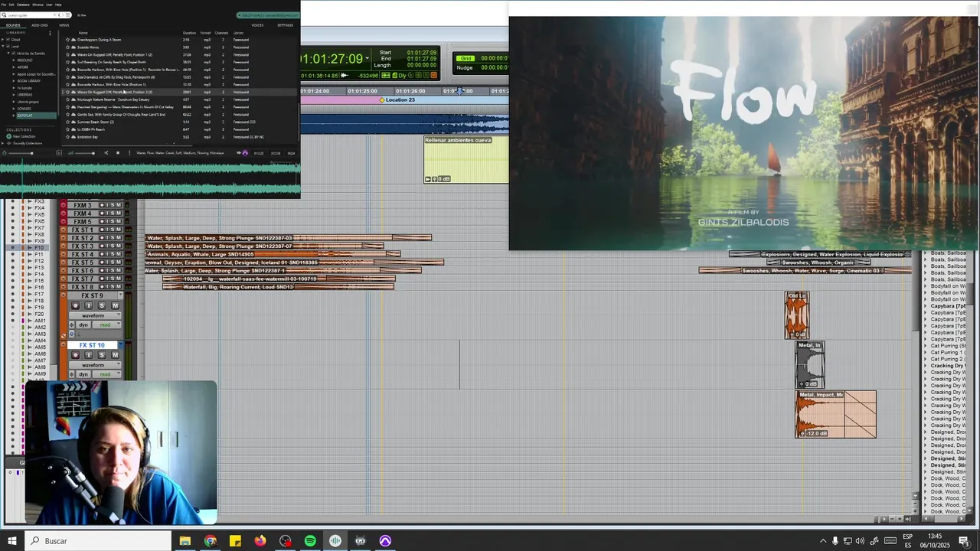
Task: Toggle the Libreria de Sonido checkbox
Action: pyautogui.click(x=13, y=54)
